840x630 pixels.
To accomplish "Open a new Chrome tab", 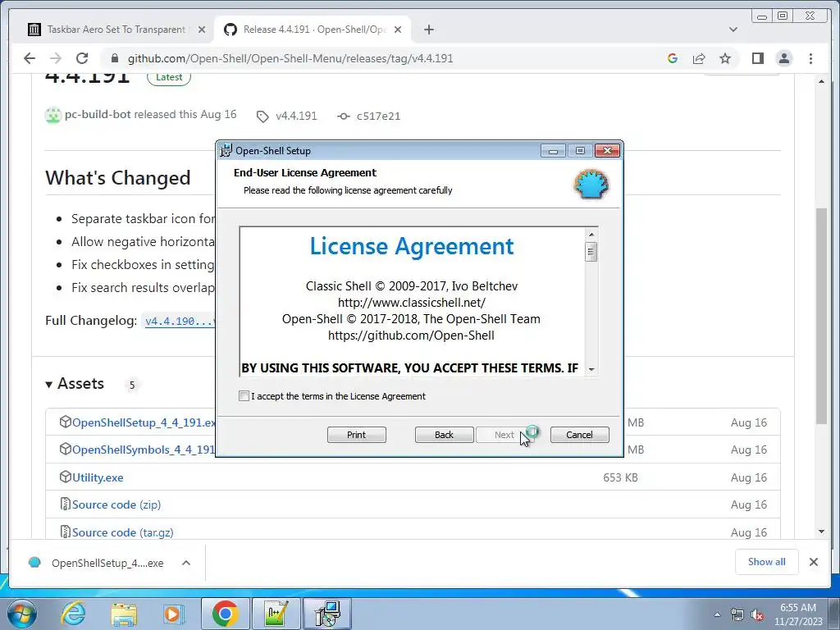I will coord(428,30).
